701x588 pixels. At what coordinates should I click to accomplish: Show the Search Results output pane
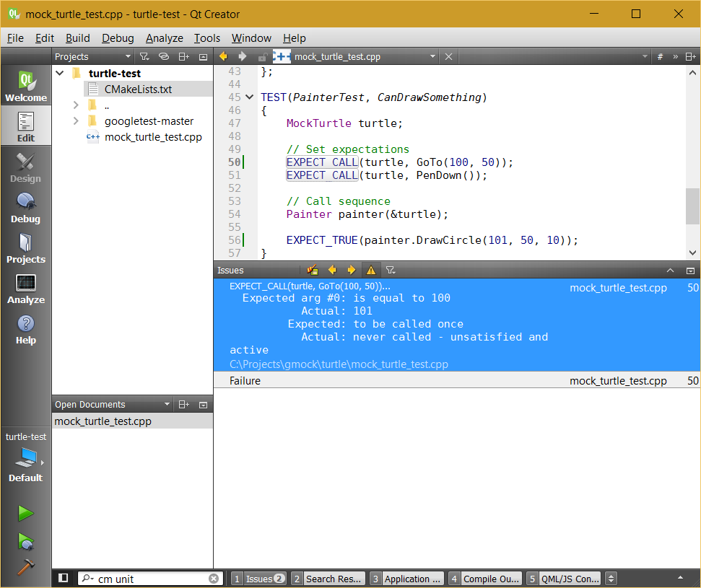(328, 579)
